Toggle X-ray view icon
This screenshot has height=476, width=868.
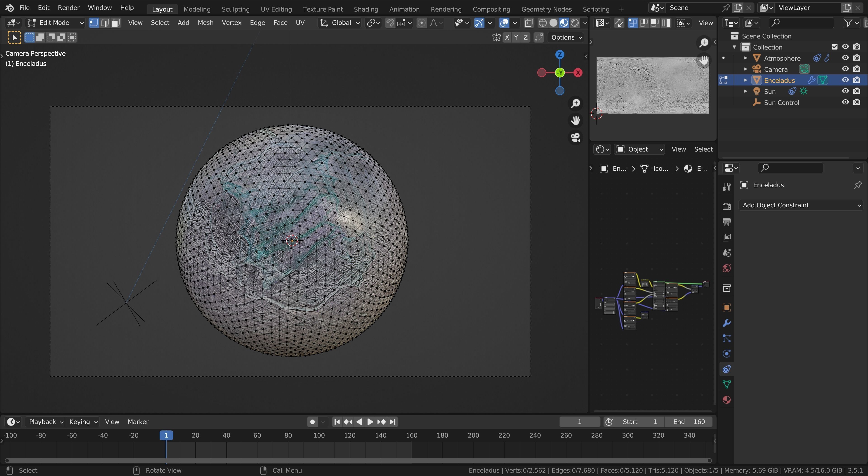point(529,23)
